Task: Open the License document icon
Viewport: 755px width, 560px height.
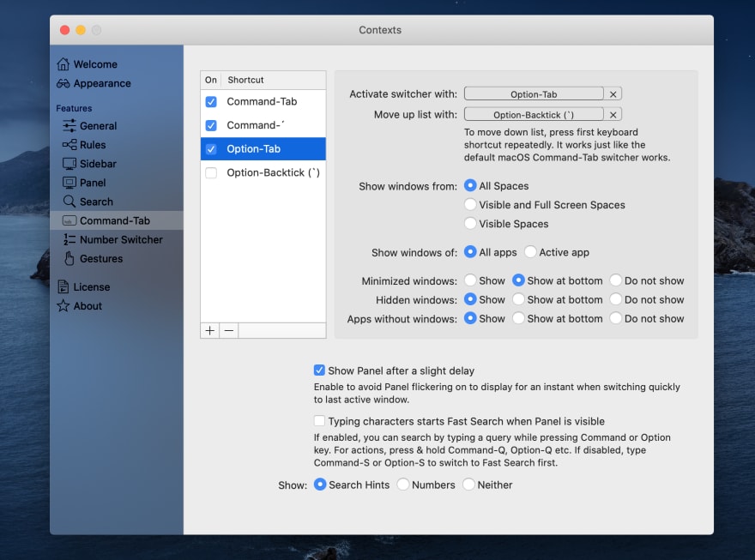Action: tap(63, 286)
